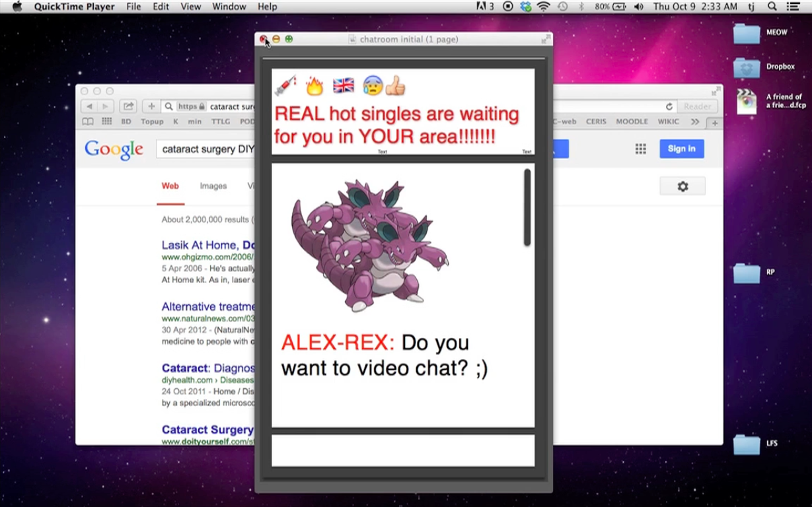Click the Google Sign in button
The image size is (812, 507).
tap(682, 149)
